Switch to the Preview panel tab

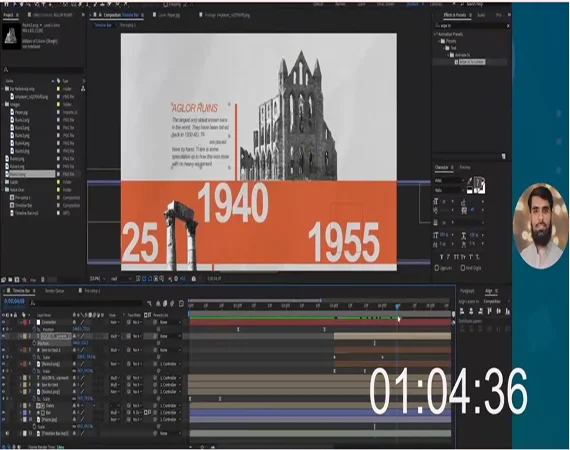pos(465,167)
